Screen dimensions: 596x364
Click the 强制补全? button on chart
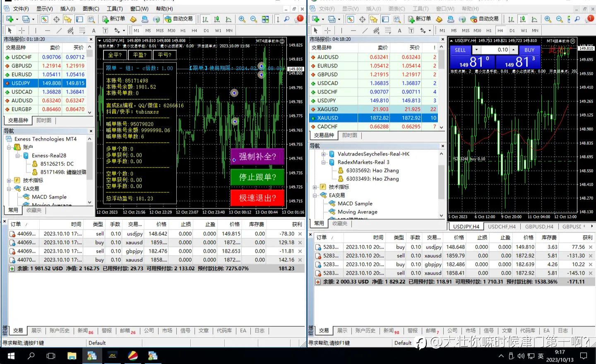click(257, 157)
